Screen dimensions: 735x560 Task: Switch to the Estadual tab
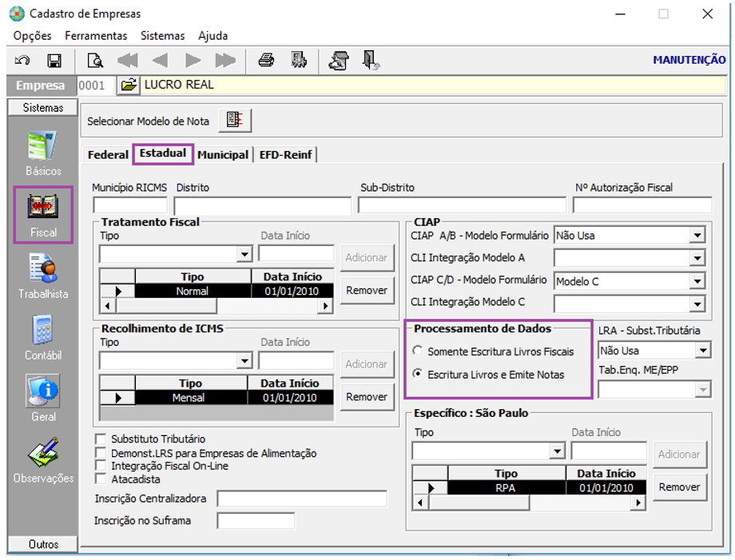(163, 153)
